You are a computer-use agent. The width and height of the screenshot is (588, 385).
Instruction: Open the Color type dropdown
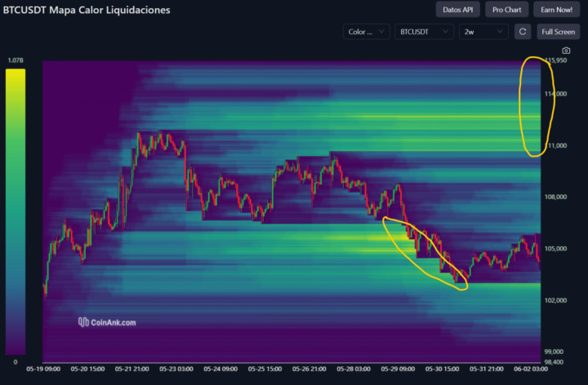pos(366,32)
